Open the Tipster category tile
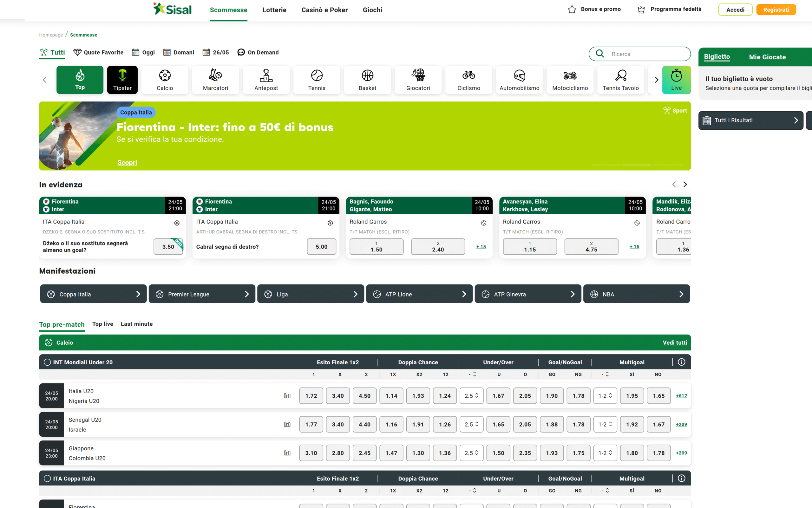Viewport: 812px width, 508px height. pos(122,80)
